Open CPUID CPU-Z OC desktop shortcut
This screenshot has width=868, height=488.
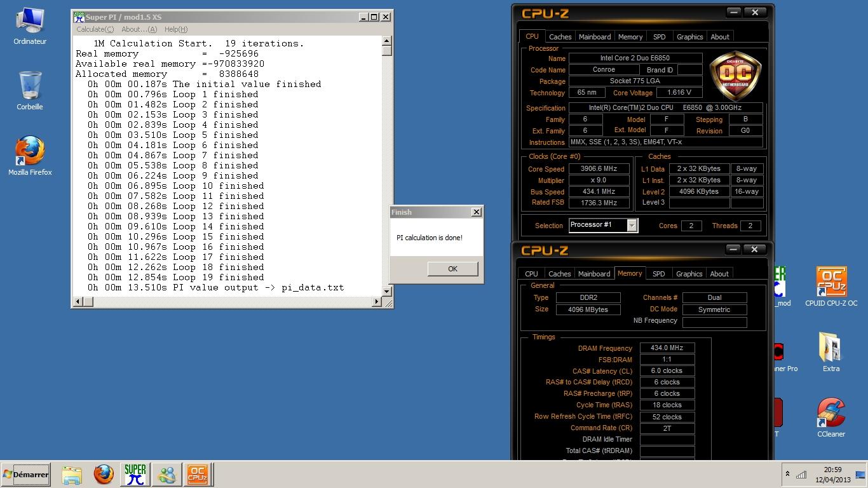831,287
